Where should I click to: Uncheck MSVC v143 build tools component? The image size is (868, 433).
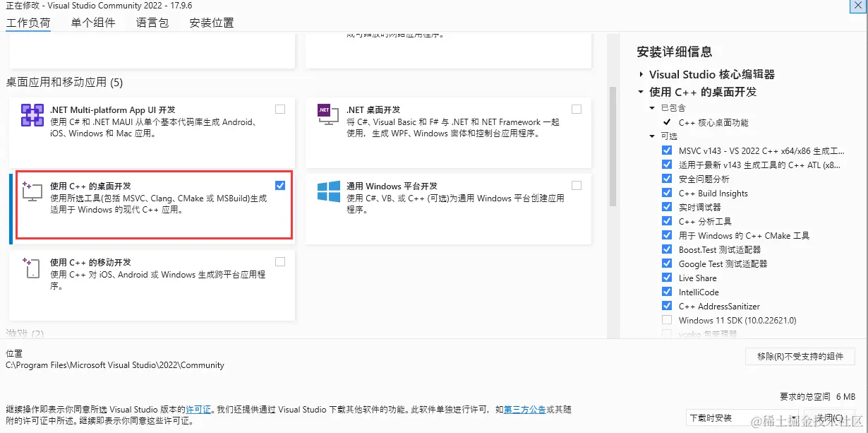tap(667, 150)
